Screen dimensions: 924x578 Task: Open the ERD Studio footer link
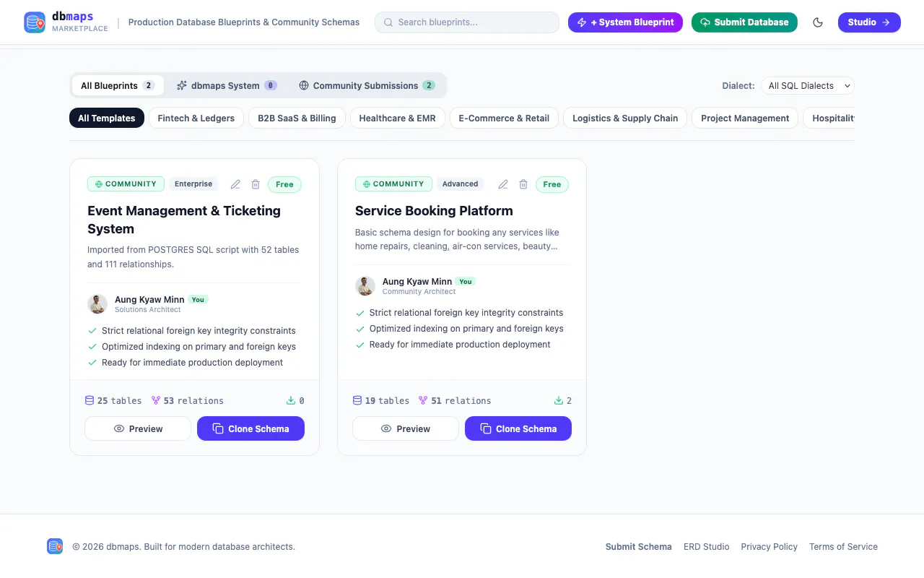coord(707,547)
